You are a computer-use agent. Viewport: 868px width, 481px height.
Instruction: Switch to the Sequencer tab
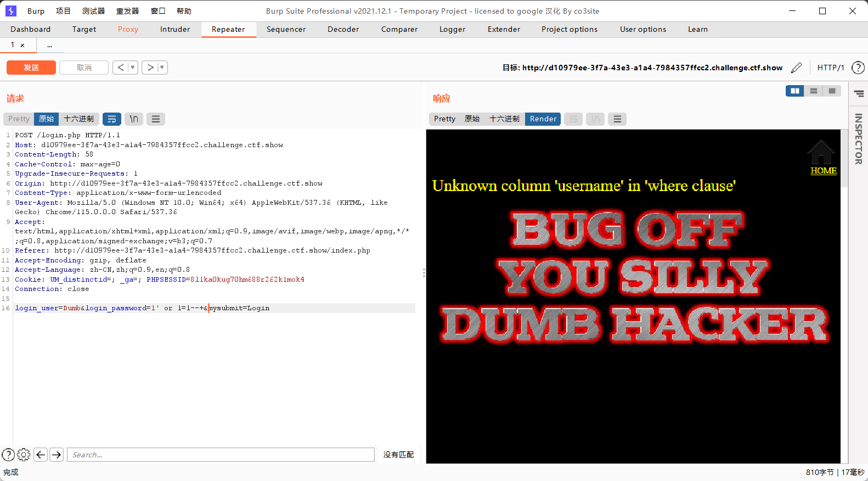pyautogui.click(x=286, y=29)
